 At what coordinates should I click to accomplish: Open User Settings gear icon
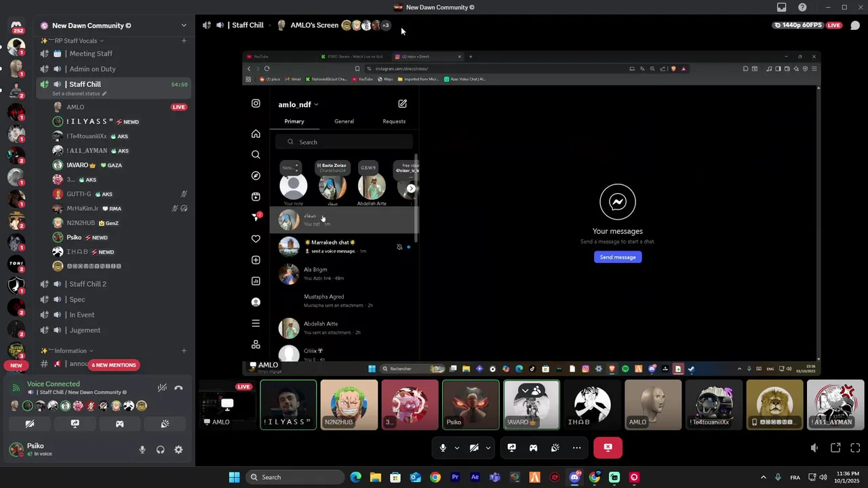[x=178, y=449]
